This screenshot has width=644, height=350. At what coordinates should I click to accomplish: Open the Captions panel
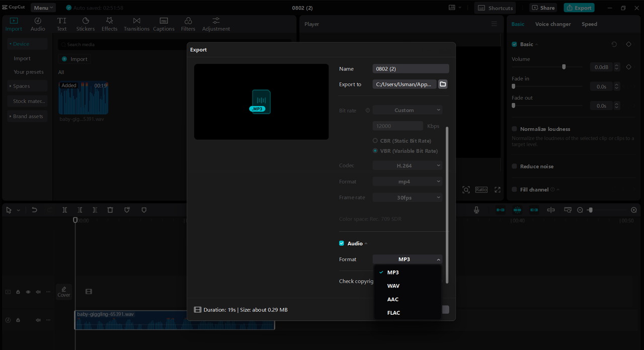click(164, 24)
